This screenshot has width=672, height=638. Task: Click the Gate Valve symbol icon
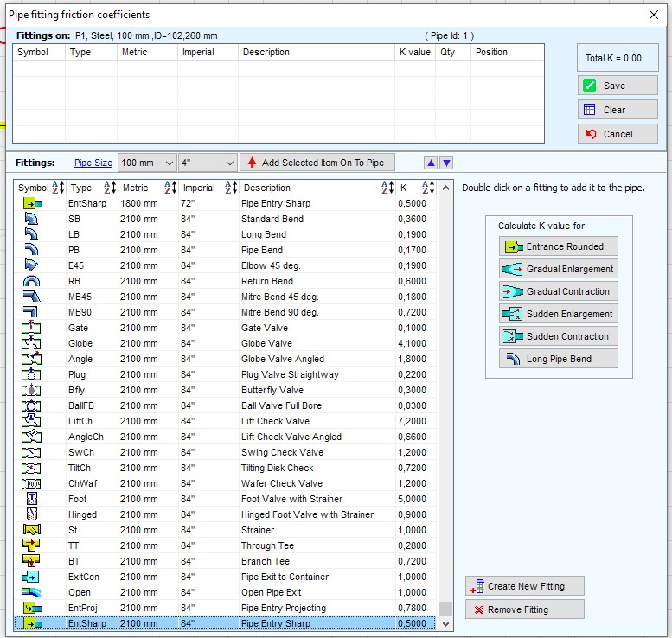31,328
